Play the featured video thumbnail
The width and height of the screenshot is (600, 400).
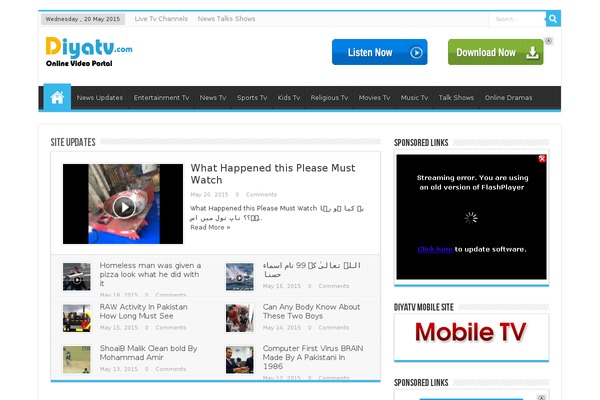click(x=123, y=204)
